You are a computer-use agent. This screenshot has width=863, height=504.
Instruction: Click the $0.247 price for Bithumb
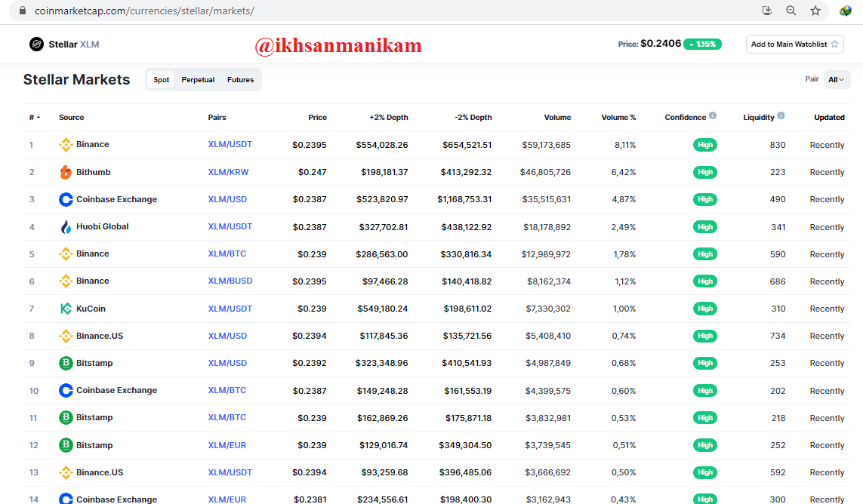pos(312,172)
